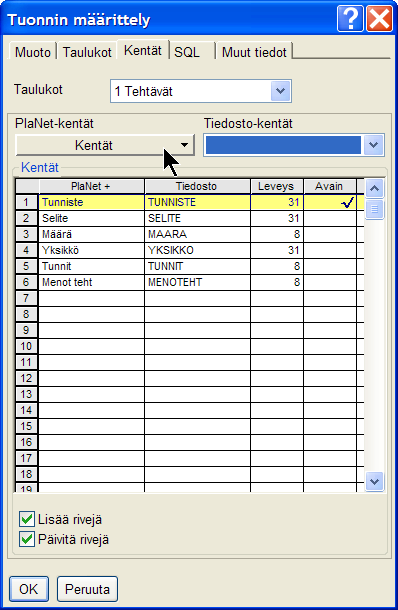Click the scroll up arrow of the grid
398x610 pixels.
[x=374, y=189]
